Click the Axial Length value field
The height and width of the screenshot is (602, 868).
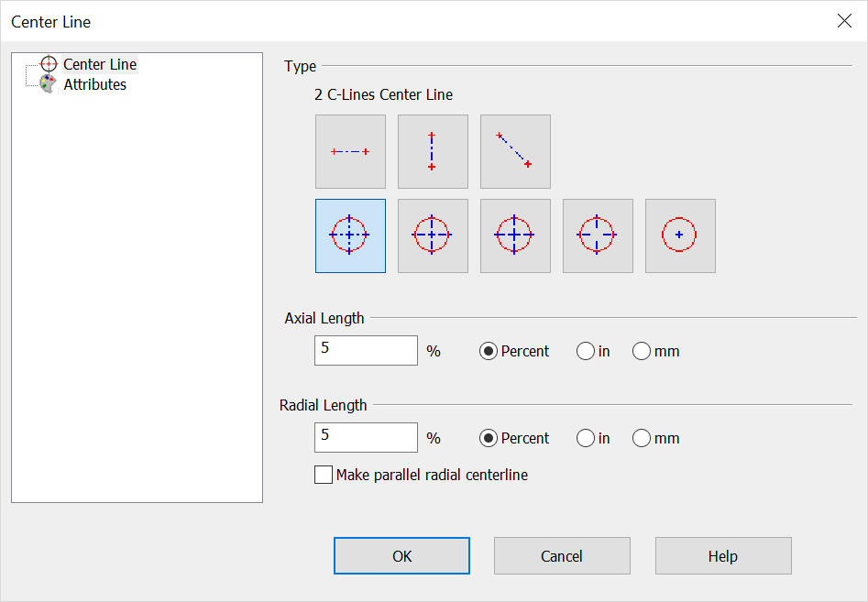click(365, 350)
